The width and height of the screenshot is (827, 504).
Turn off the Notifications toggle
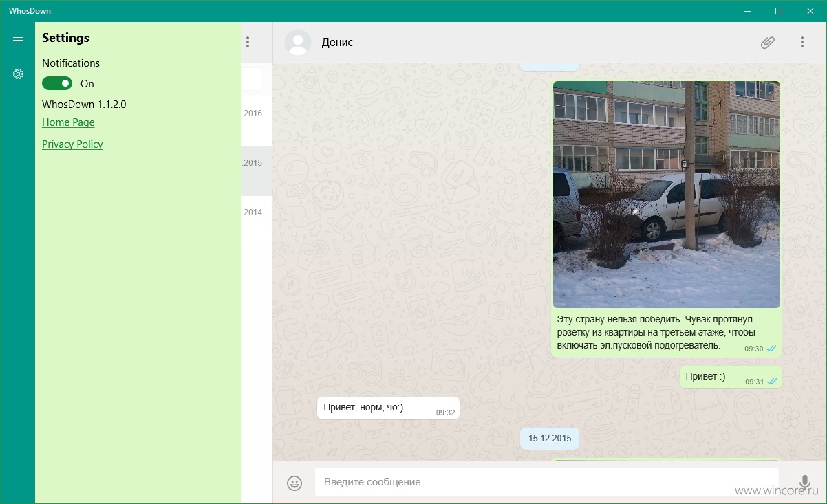57,83
